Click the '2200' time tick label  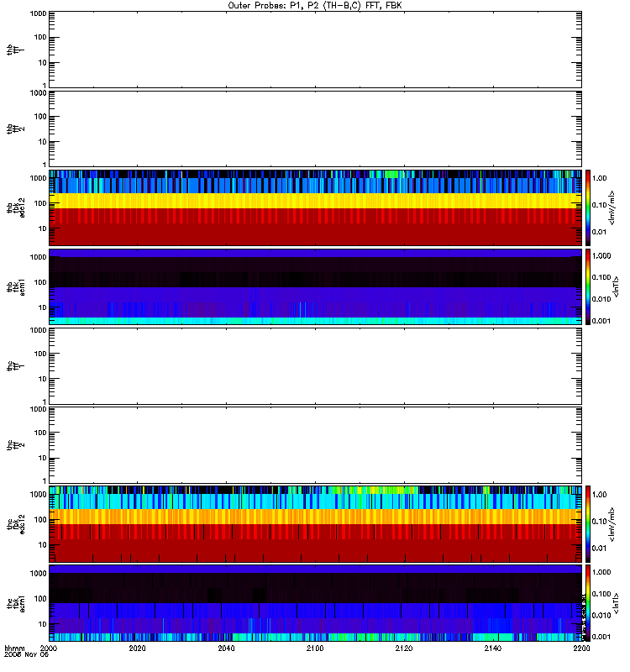[581, 648]
